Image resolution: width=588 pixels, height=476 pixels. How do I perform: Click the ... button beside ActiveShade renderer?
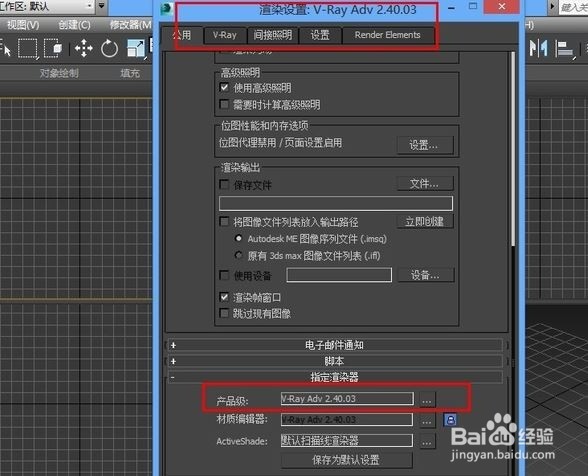tap(427, 441)
